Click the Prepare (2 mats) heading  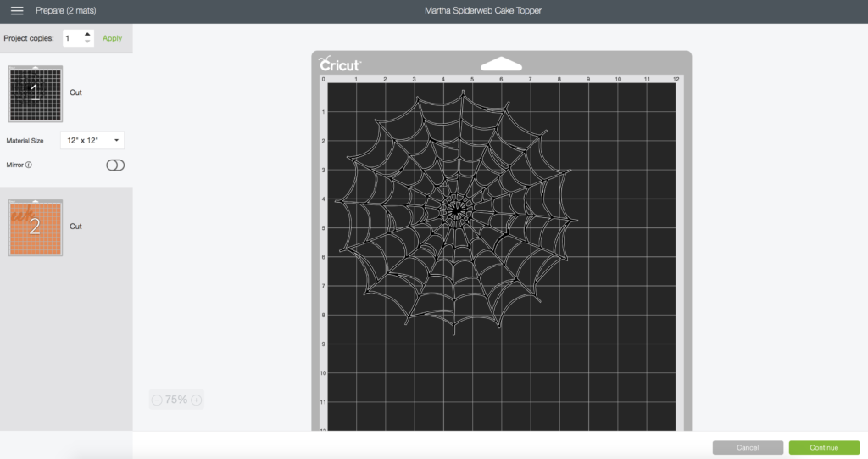[66, 10]
